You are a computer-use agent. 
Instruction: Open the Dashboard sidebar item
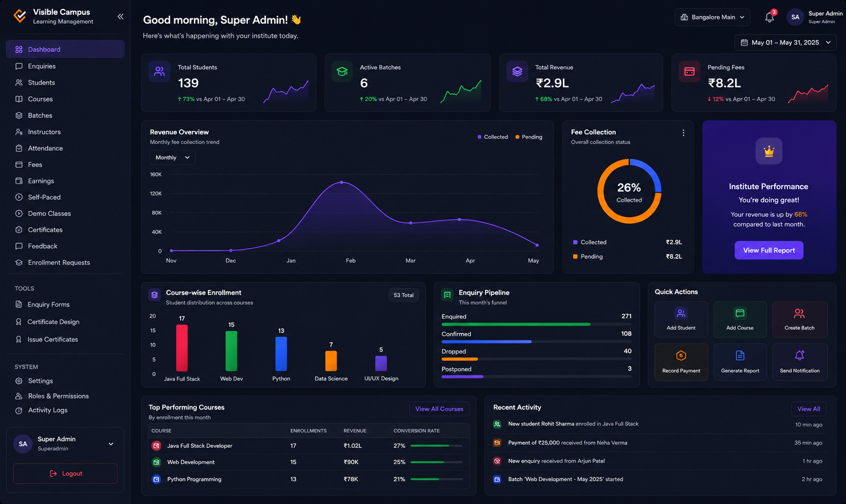click(65, 49)
